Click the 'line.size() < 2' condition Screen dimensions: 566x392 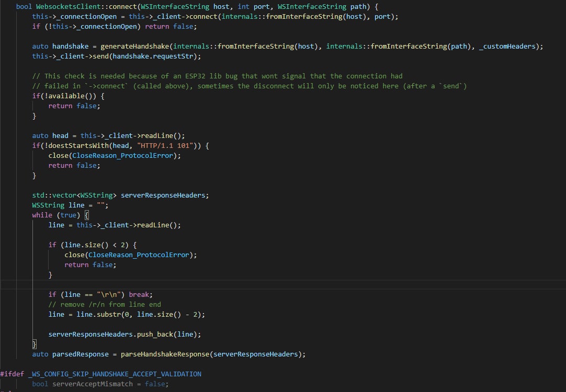(x=95, y=245)
